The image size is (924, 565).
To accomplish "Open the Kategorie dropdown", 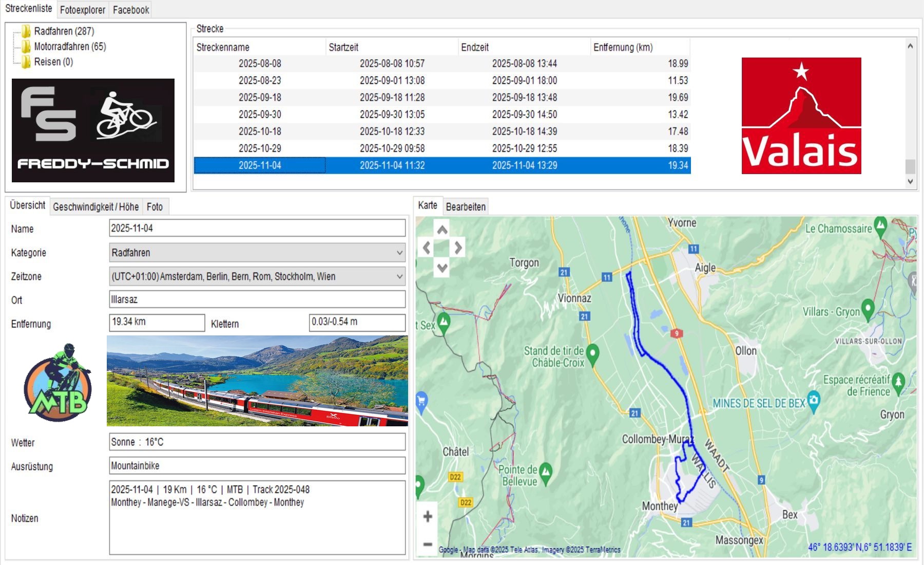I will 399,253.
